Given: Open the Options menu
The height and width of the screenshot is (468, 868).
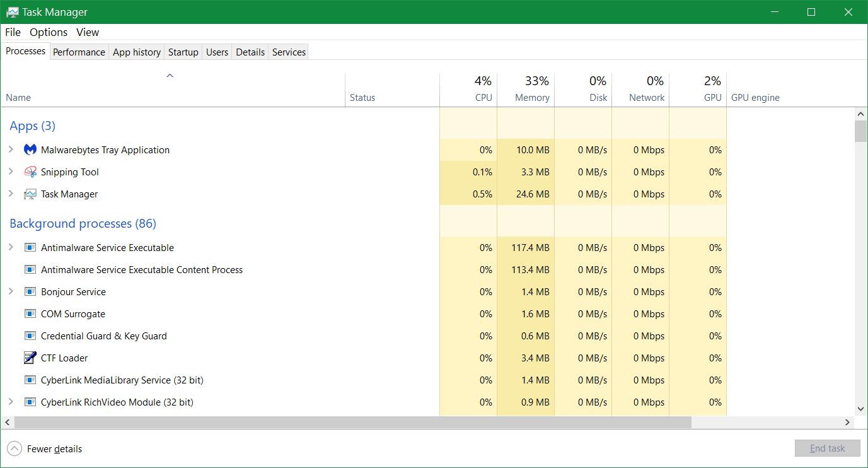Looking at the screenshot, I should point(49,32).
